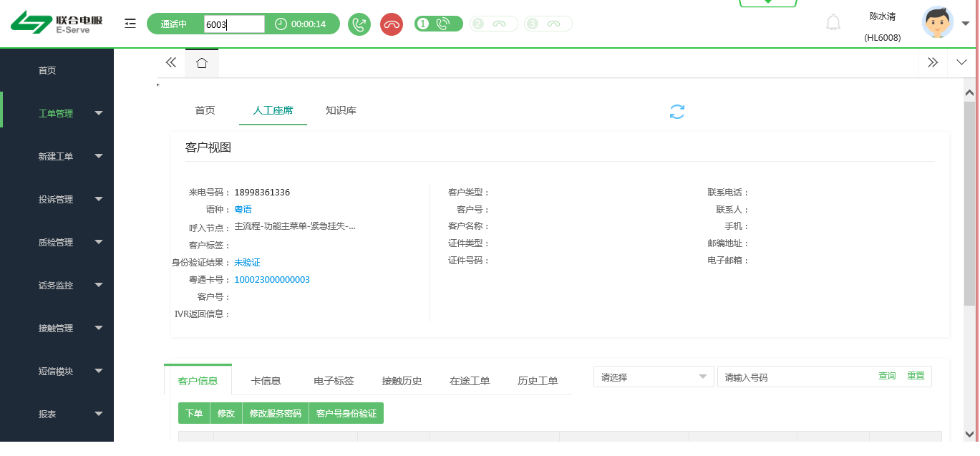Click the user avatar picture
Viewport: 980px width, 456px height.
tap(938, 23)
